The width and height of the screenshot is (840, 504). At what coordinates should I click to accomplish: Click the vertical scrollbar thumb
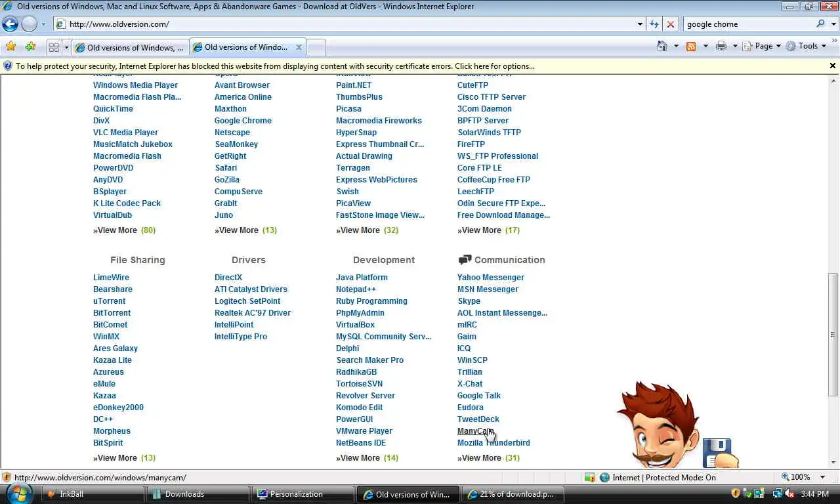coord(834,335)
